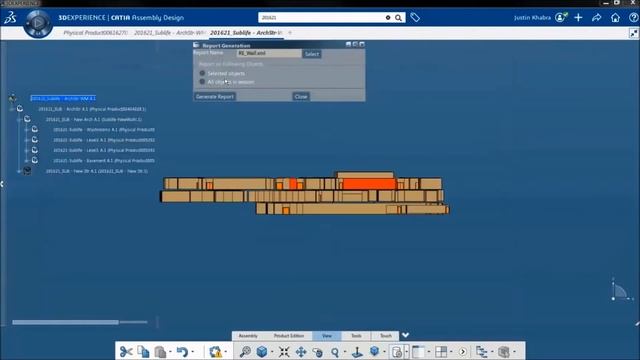The width and height of the screenshot is (640, 360).
Task: Click the grey package icon at toolbar end
Action: (504, 351)
